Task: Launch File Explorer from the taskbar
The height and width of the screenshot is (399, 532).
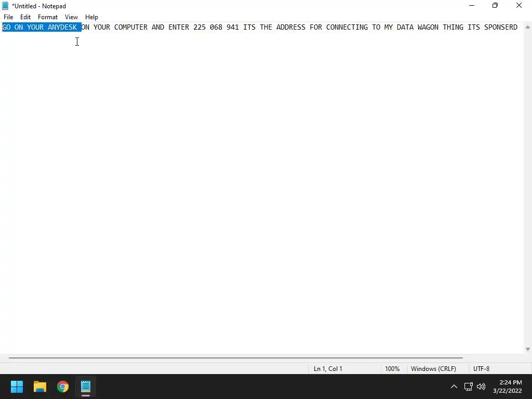Action: pyautogui.click(x=39, y=387)
